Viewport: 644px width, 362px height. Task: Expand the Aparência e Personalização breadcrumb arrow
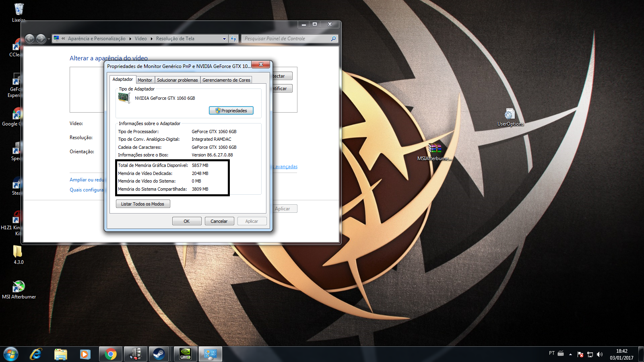(130, 39)
